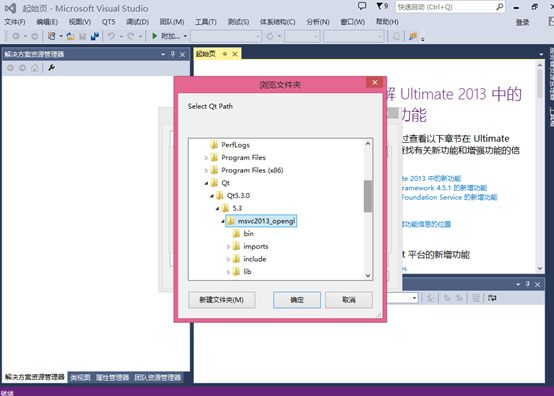Close the 浏览文件夹 dialog
554x396 pixels.
375,82
